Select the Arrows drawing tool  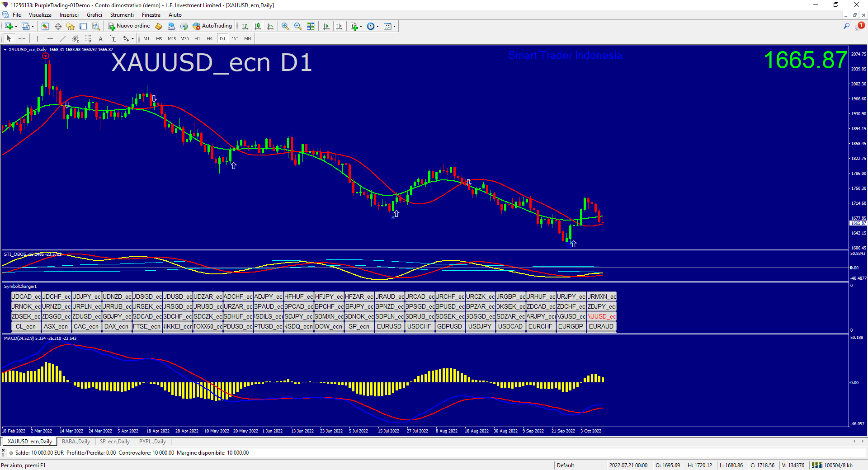[126, 38]
